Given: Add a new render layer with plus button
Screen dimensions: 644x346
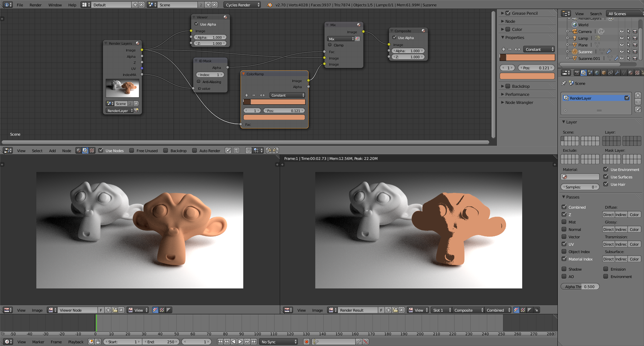Looking at the screenshot, I should coord(638,95).
